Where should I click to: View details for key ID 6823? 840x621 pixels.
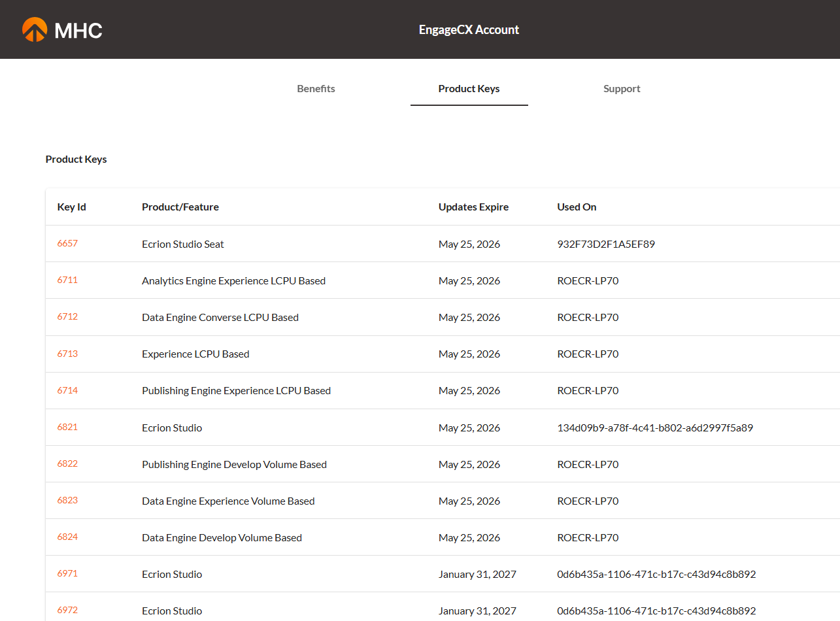tap(67, 500)
